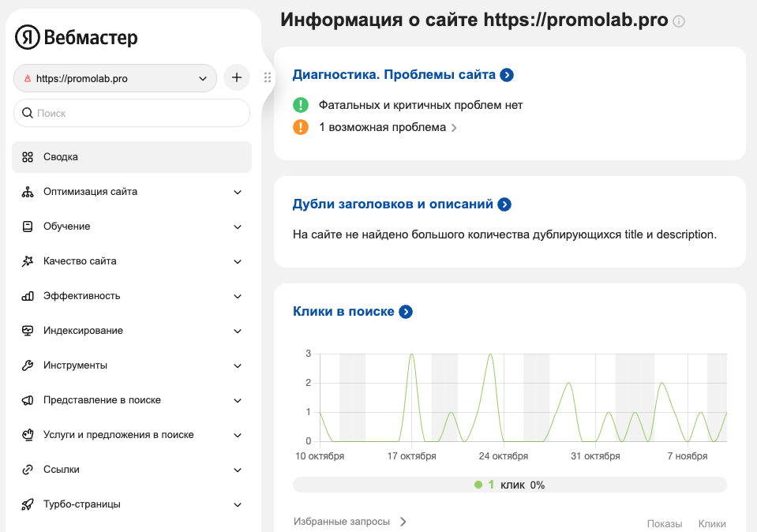Expand Обучение section chevron
757x532 pixels.
[x=238, y=227]
